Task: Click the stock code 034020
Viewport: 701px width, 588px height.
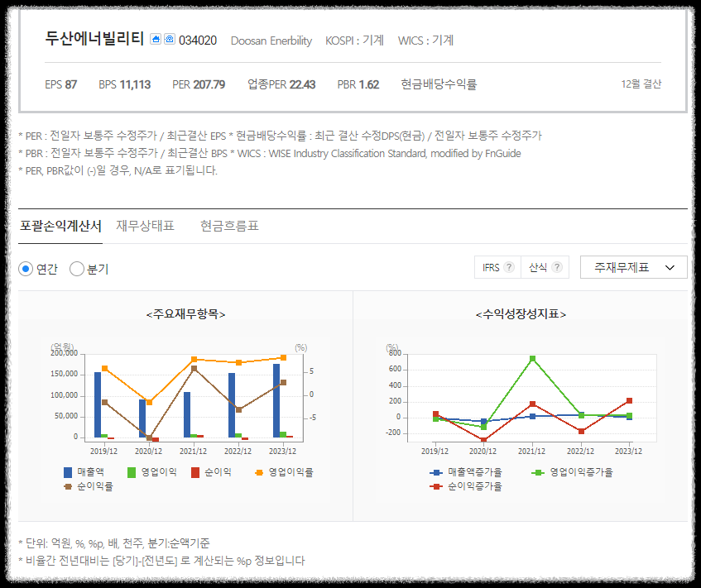Action: (x=198, y=41)
